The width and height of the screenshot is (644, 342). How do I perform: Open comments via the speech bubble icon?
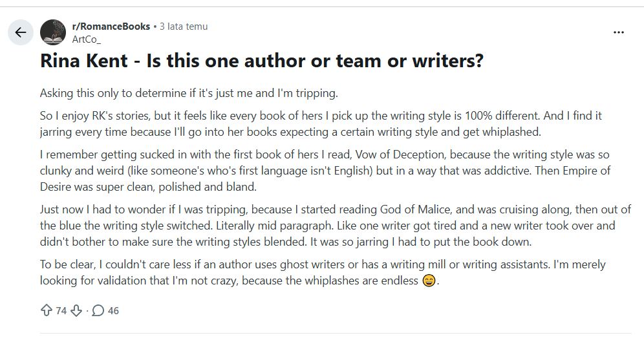[98, 311]
